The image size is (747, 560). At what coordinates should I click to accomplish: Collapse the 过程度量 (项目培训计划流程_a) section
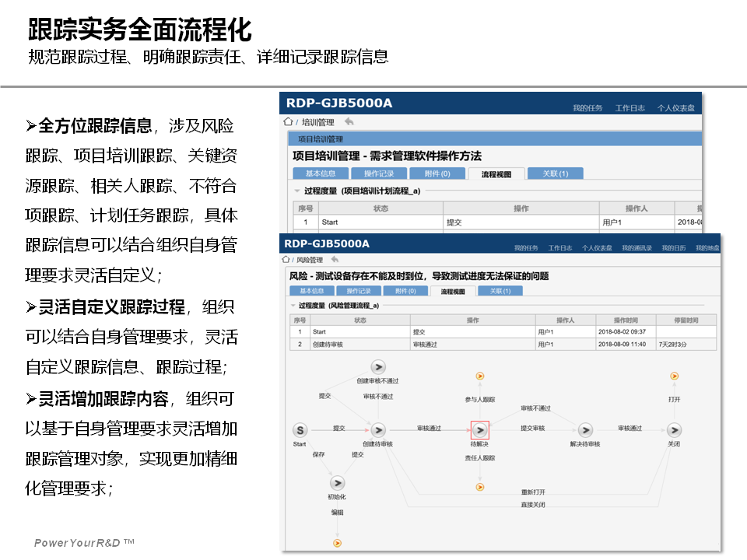[297, 191]
